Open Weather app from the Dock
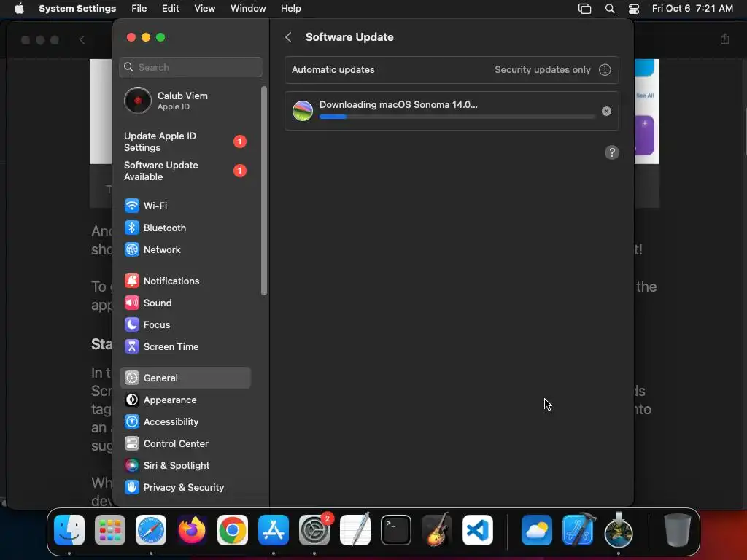 [537, 530]
